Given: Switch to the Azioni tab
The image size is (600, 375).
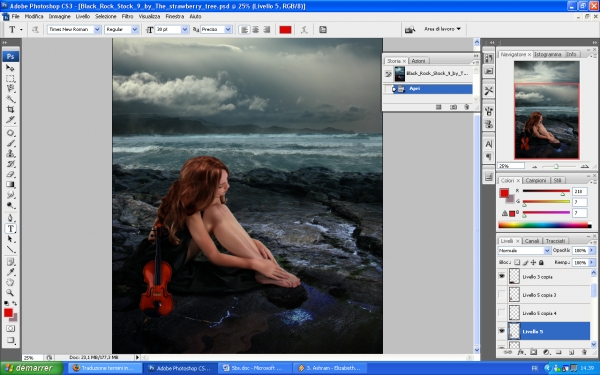Looking at the screenshot, I should pyautogui.click(x=418, y=61).
